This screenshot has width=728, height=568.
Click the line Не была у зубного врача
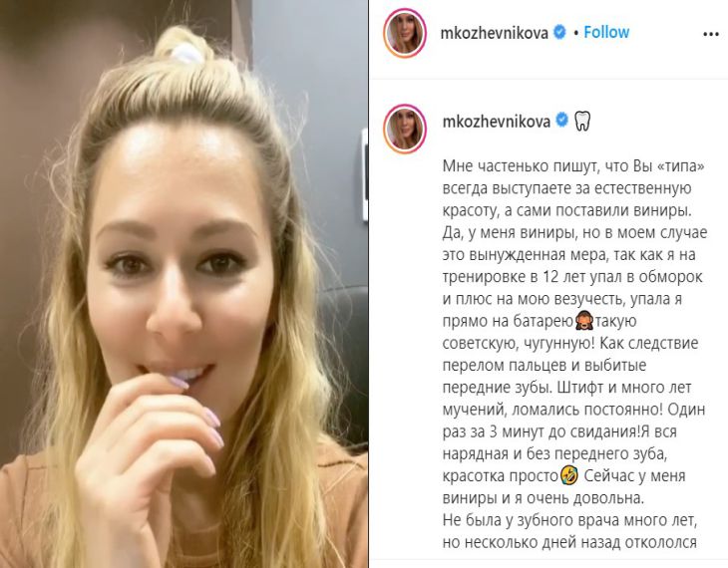[x=570, y=520]
